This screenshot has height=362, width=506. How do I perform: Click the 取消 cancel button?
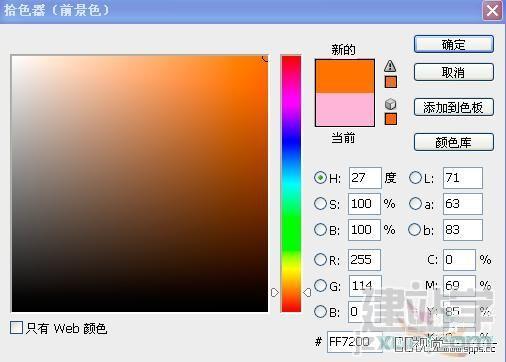[x=454, y=72]
